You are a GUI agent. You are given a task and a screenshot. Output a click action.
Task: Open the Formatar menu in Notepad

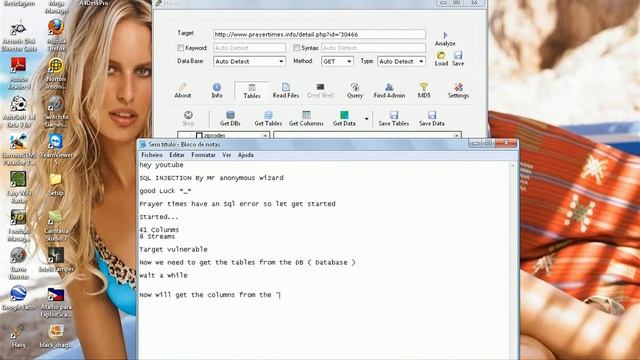(203, 155)
